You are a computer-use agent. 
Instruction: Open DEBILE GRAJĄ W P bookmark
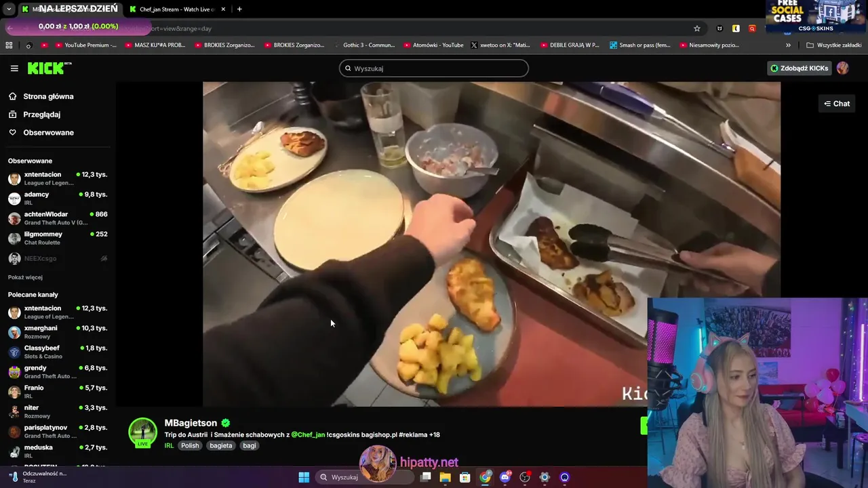(570, 45)
